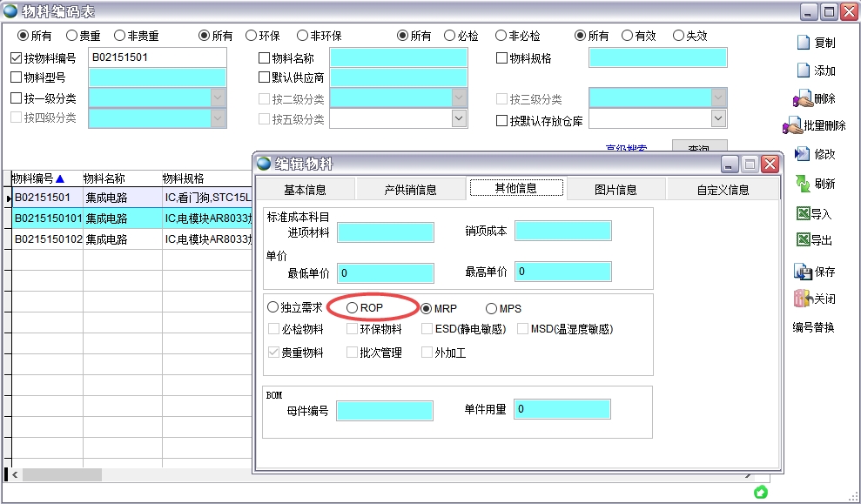The width and height of the screenshot is (861, 504).
Task: Select the ROP radio button
Action: pyautogui.click(x=352, y=308)
